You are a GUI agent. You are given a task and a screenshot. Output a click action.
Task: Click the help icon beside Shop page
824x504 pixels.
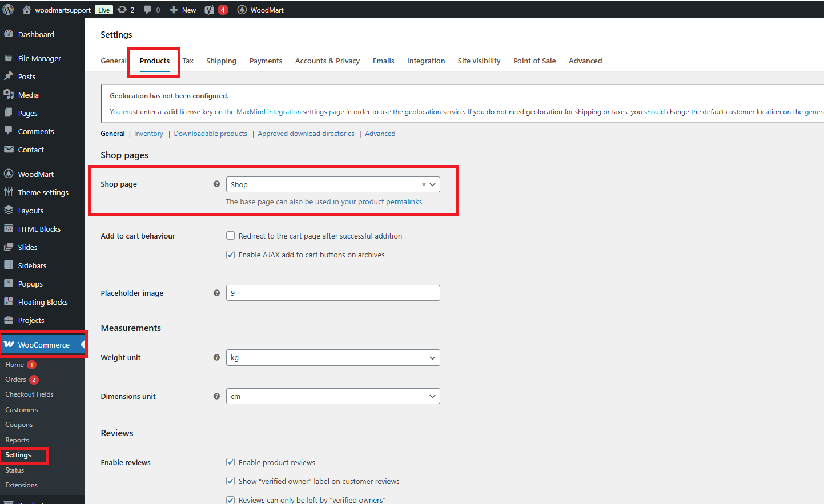point(216,184)
